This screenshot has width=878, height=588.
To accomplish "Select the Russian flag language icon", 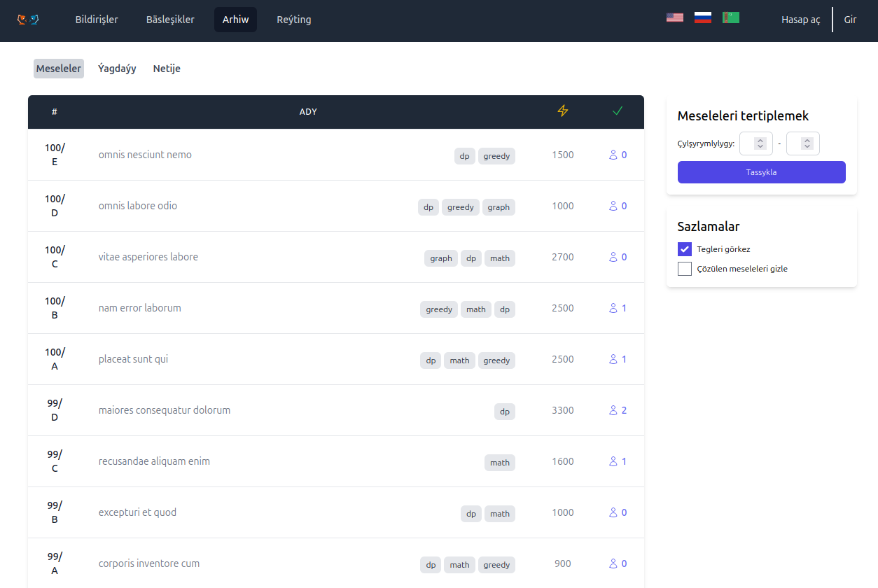I will pos(702,17).
